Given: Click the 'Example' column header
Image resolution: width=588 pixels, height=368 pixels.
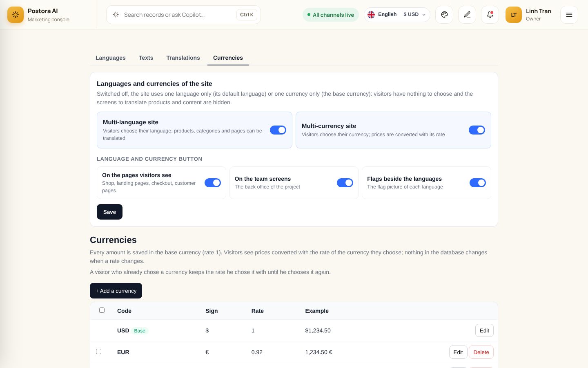Looking at the screenshot, I should tap(317, 311).
